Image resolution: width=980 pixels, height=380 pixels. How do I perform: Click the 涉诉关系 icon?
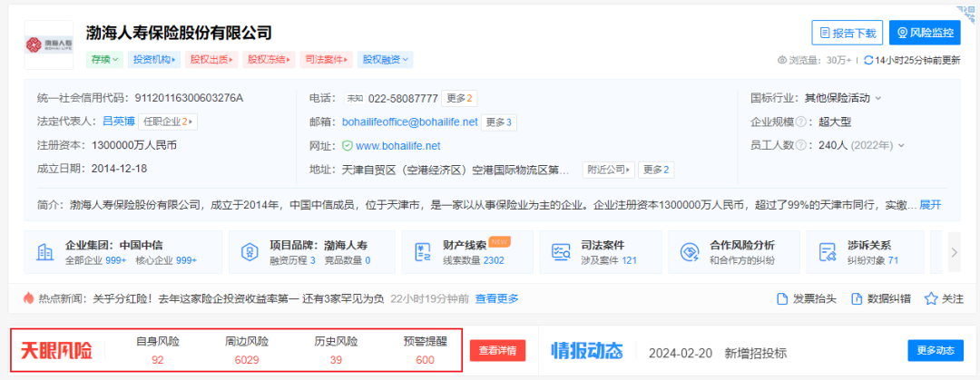[828, 252]
